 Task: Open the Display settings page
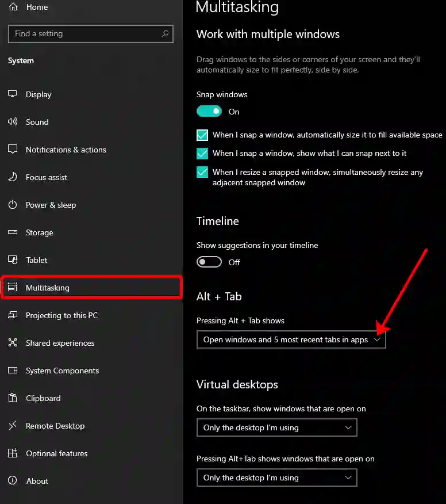(39, 94)
